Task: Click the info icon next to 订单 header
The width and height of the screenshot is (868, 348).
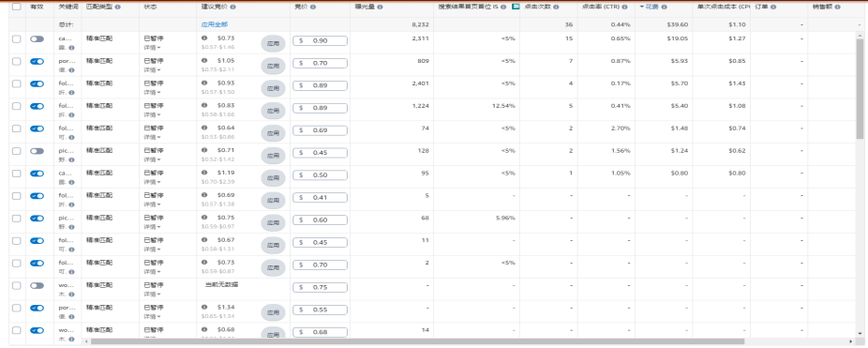Action: (772, 8)
